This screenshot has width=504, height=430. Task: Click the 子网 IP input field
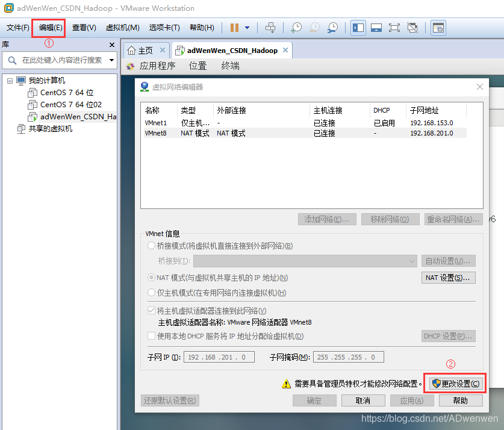[x=219, y=357]
